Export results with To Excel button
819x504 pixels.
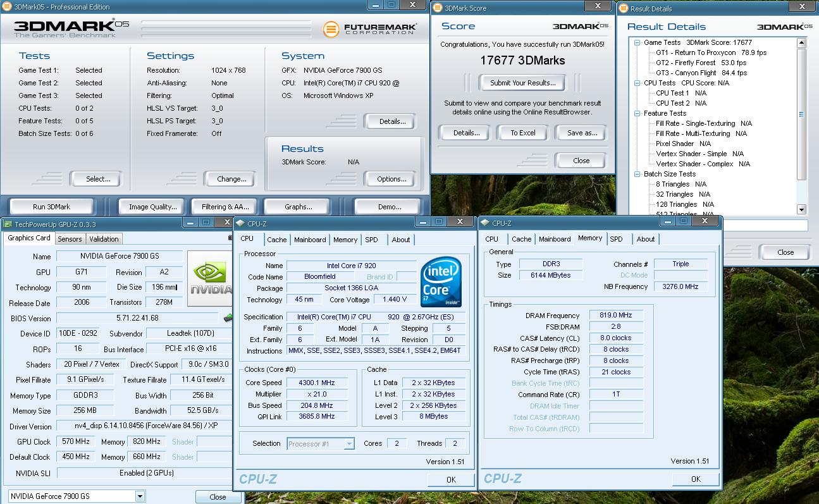pyautogui.click(x=523, y=133)
